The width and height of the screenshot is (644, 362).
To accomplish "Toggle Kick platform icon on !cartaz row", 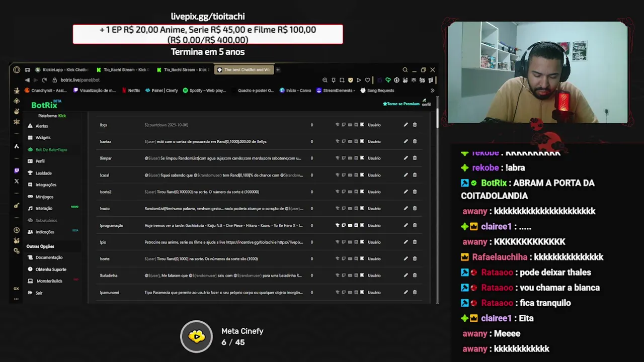I will point(362,141).
